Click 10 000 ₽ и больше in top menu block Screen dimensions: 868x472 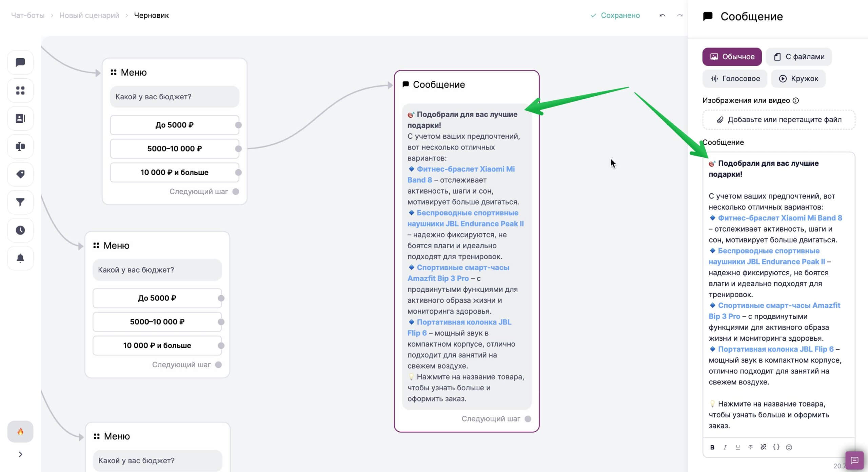pos(174,172)
